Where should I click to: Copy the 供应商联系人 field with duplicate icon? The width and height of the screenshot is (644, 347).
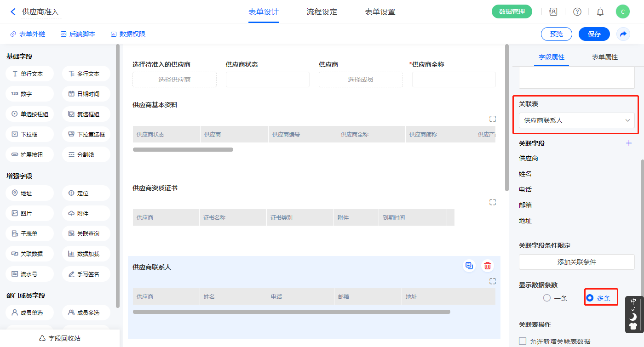tap(469, 266)
